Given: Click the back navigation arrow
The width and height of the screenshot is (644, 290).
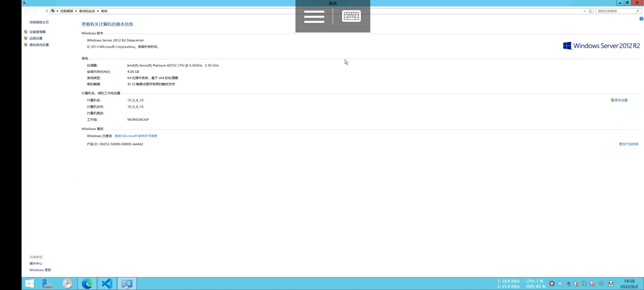Looking at the screenshot, I should [x=27, y=11].
